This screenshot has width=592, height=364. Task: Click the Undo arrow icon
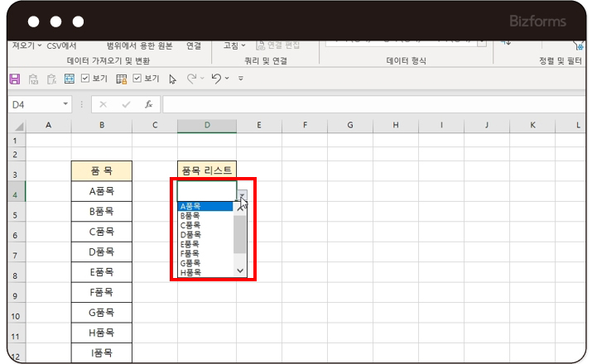click(x=216, y=79)
